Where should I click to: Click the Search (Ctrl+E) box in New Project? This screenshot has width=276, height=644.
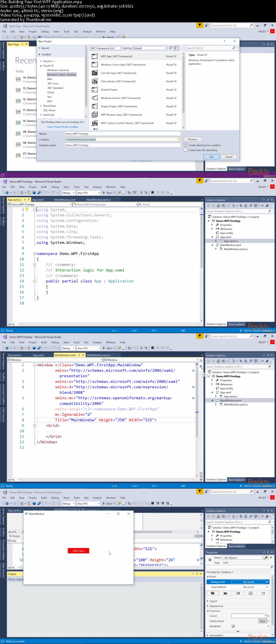pos(212,48)
